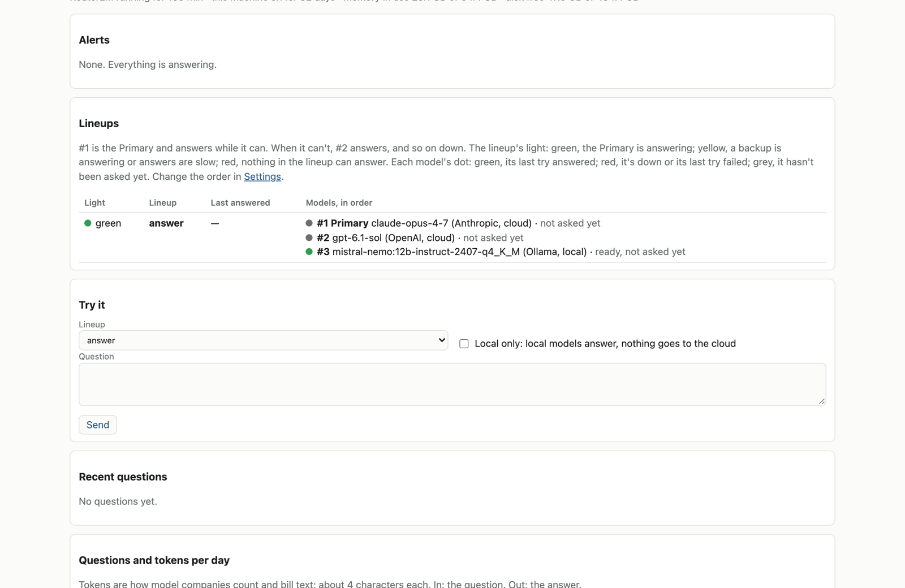Click the 'Lineups' section heading
905x588 pixels.
98,123
